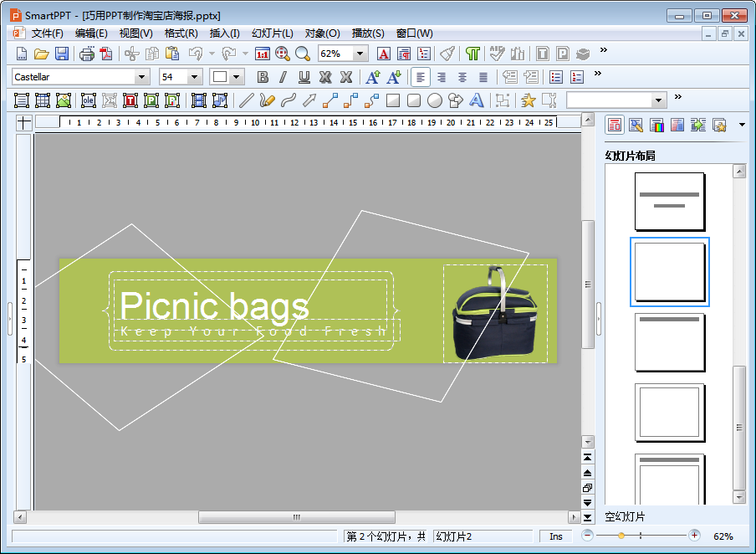Open the 插入(I) menu
756x554 pixels.
click(x=225, y=33)
